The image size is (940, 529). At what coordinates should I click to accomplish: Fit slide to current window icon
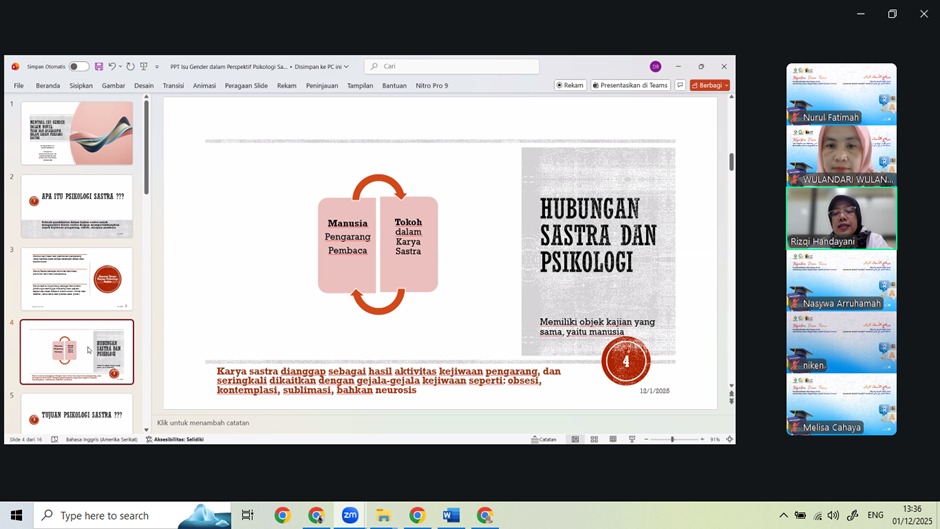coord(729,440)
